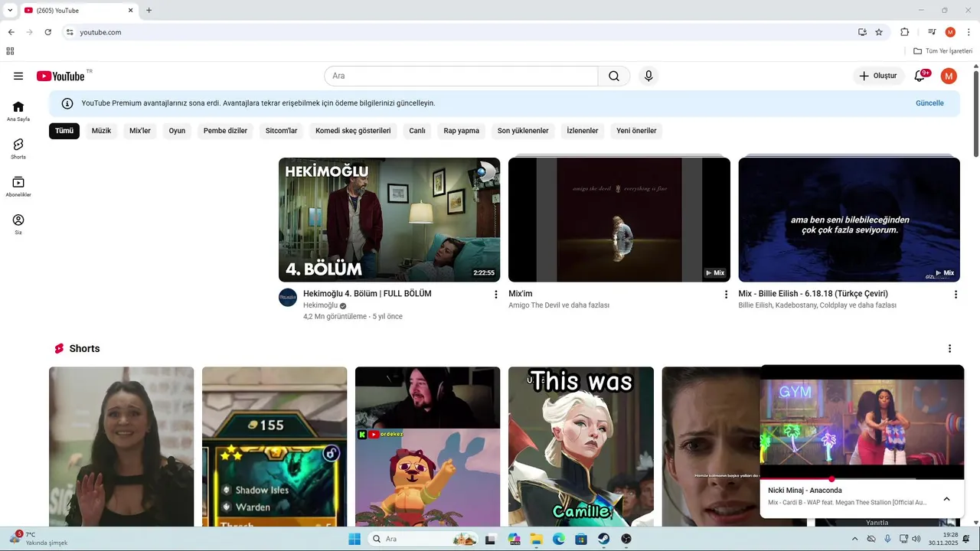Select the Sitcom'lar chip
Image resolution: width=980 pixels, height=551 pixels.
(282, 131)
